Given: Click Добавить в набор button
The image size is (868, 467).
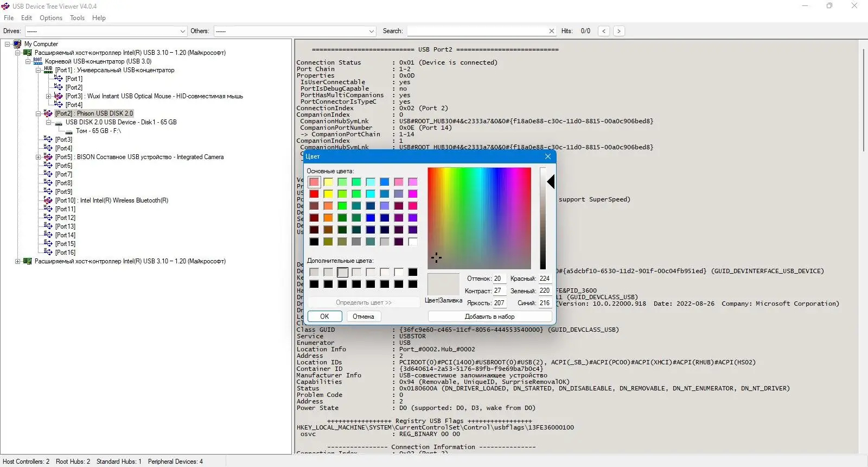Looking at the screenshot, I should [x=490, y=317].
